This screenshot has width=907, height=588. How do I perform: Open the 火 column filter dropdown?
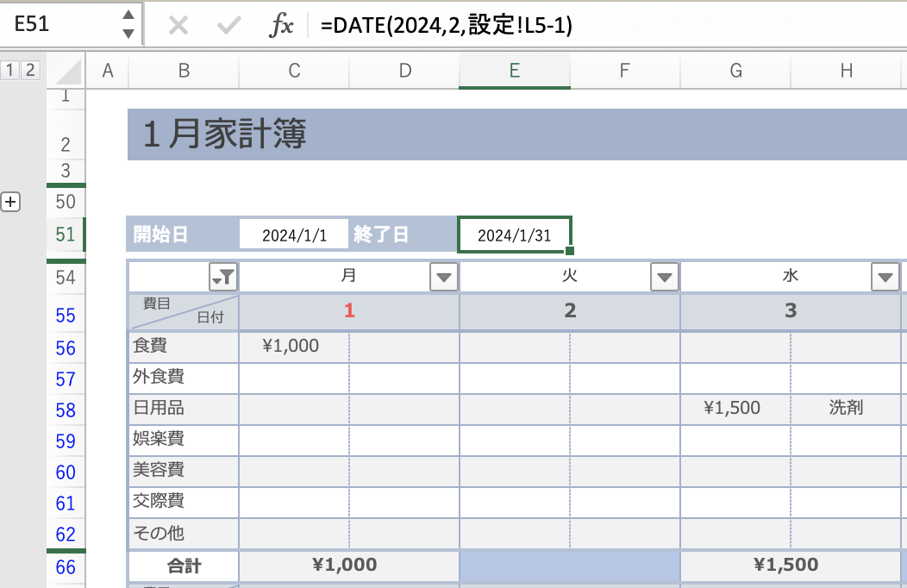(664, 277)
